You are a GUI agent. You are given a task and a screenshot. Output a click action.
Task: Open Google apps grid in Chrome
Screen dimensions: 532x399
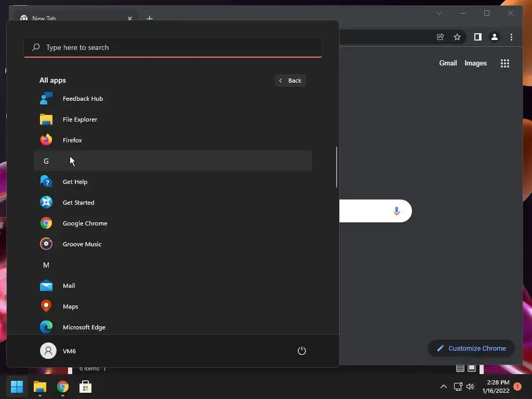[505, 63]
